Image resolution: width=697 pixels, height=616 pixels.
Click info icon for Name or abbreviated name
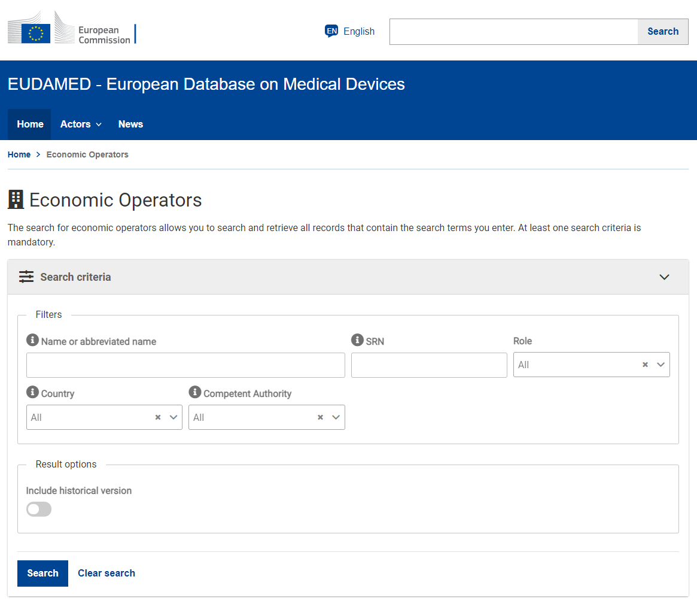click(x=32, y=340)
